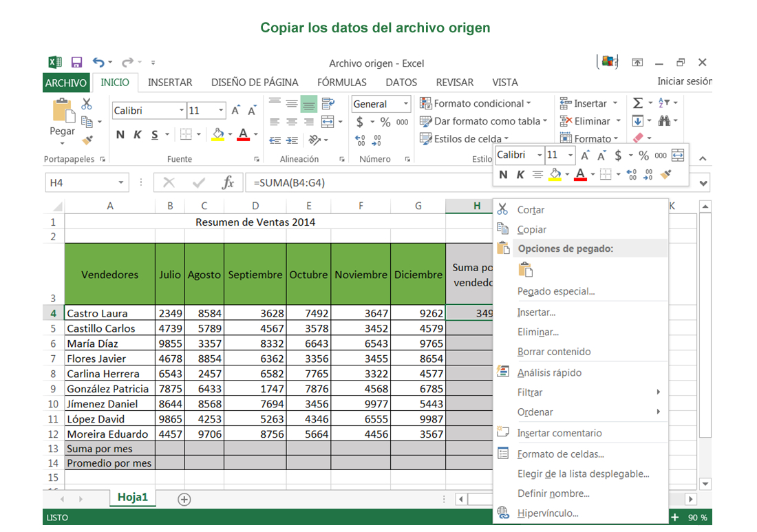Image resolution: width=757 pixels, height=532 pixels.
Task: Toggle align left in Alineación group
Action: (x=275, y=122)
